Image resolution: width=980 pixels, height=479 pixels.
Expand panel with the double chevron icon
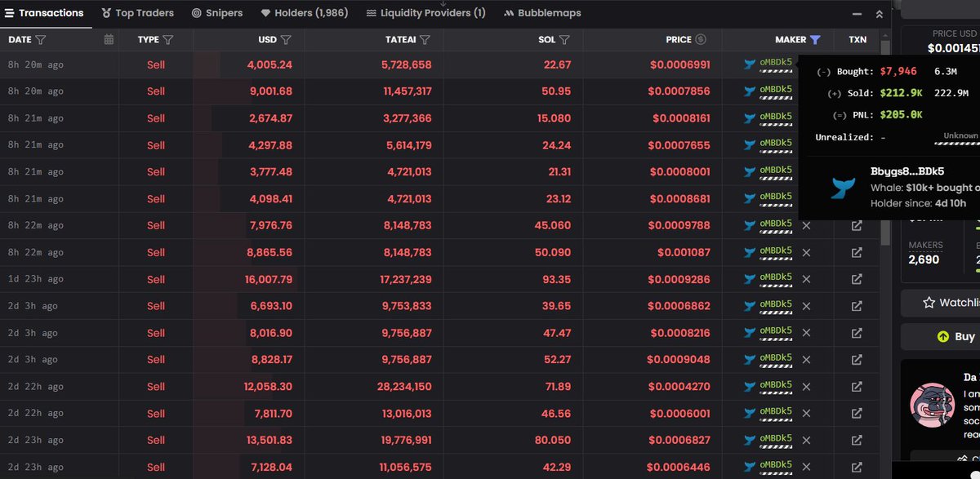(x=879, y=14)
